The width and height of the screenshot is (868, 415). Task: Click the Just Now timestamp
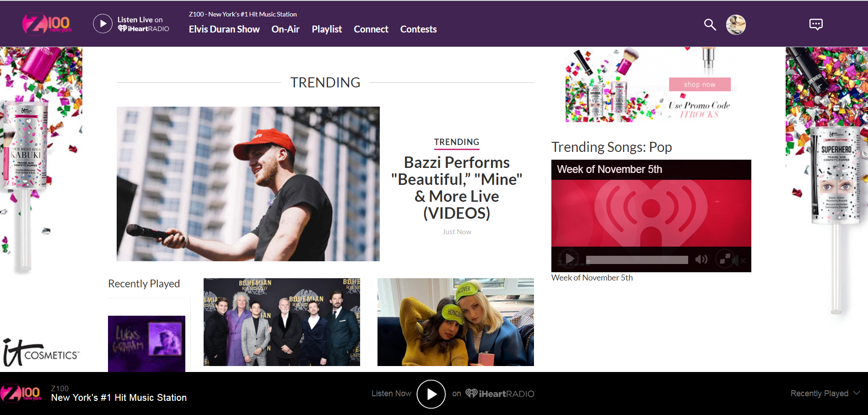click(x=457, y=232)
